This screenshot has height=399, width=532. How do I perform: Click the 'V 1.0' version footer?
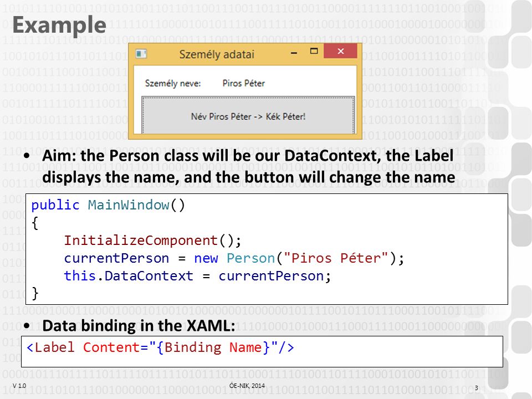[19, 386]
